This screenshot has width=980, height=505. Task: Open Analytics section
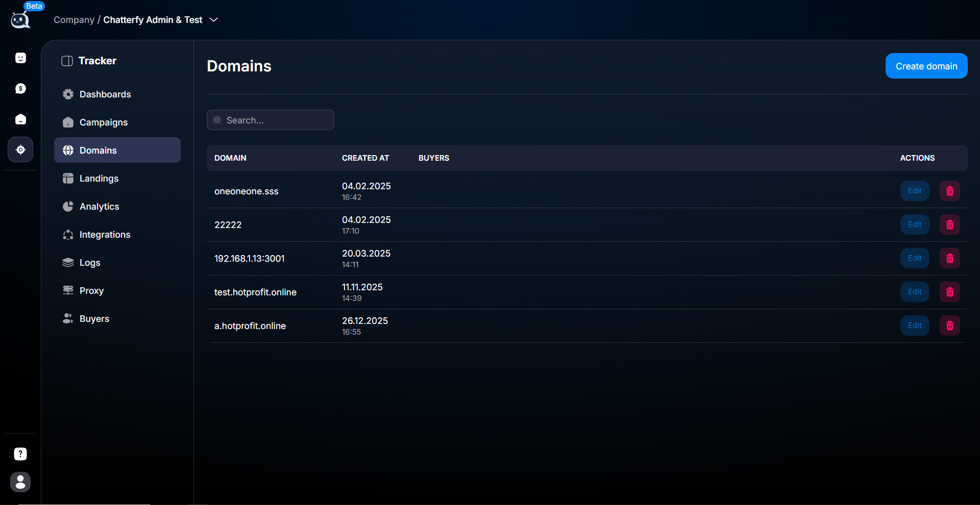(x=117, y=206)
